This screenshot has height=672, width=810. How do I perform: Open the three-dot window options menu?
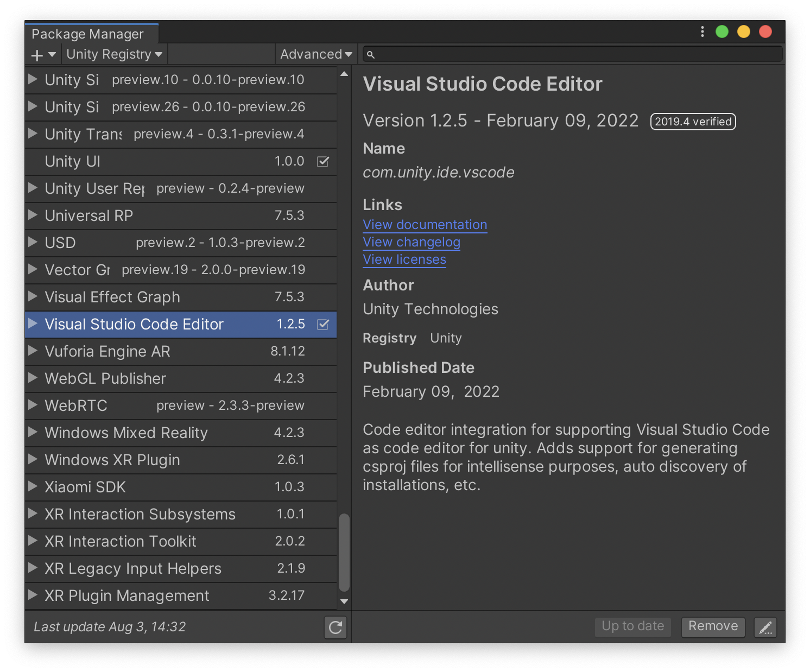pyautogui.click(x=702, y=32)
